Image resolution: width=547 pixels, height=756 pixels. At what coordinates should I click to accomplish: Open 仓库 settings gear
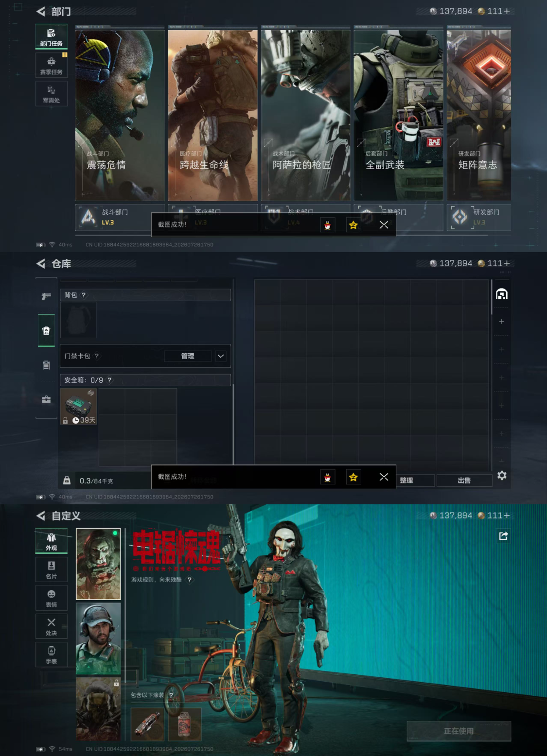[502, 475]
